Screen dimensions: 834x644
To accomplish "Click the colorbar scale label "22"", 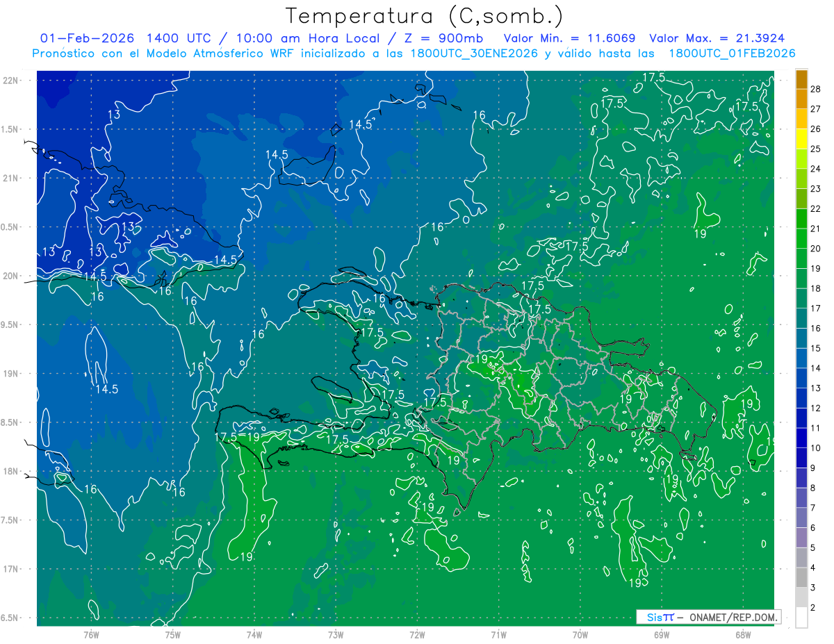I will click(816, 208).
